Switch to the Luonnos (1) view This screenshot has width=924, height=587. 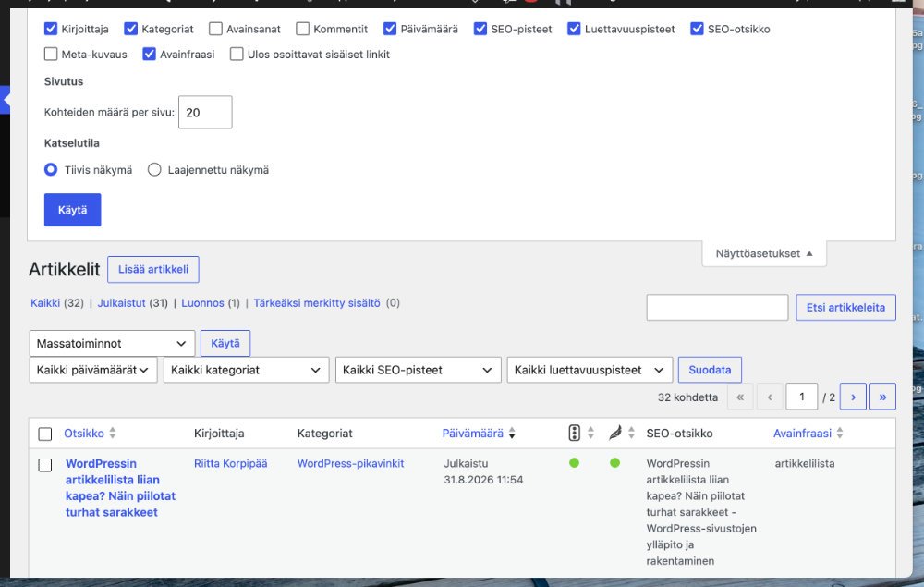pyautogui.click(x=202, y=303)
